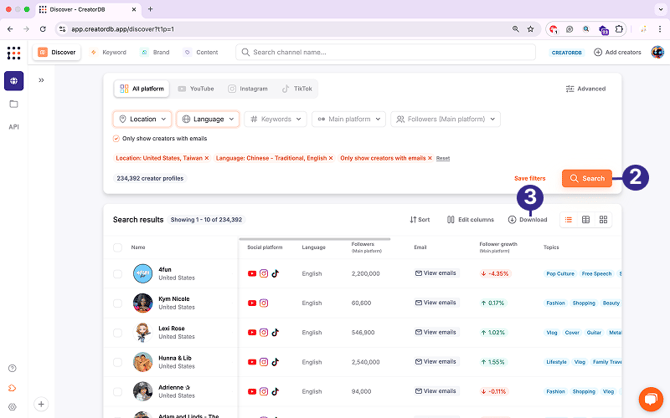Tick the select-all checkbox in table header
The image size is (670, 418).
click(117, 247)
